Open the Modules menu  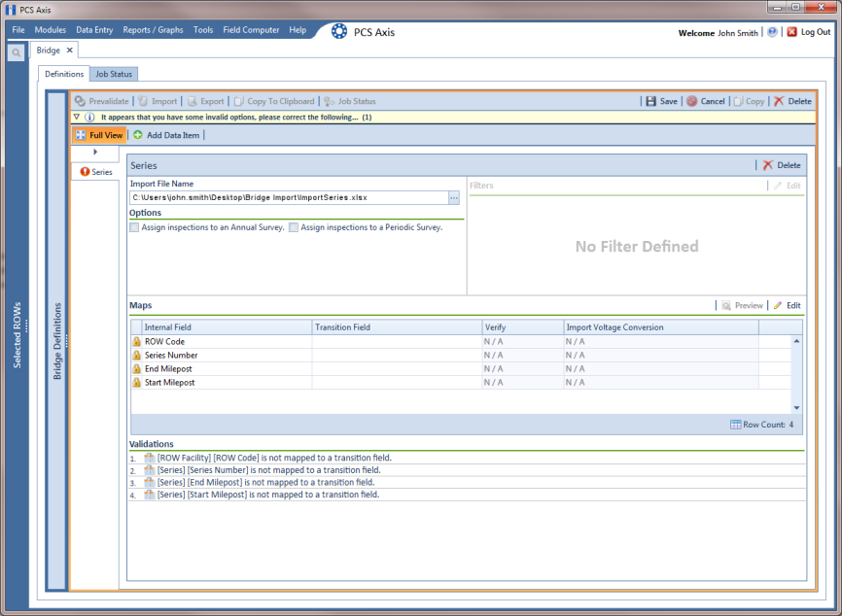50,30
